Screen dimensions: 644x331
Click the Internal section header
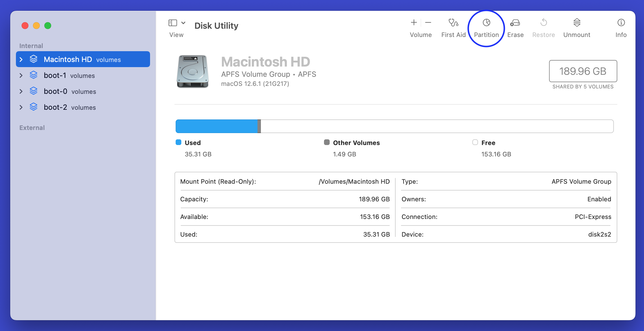pos(31,46)
